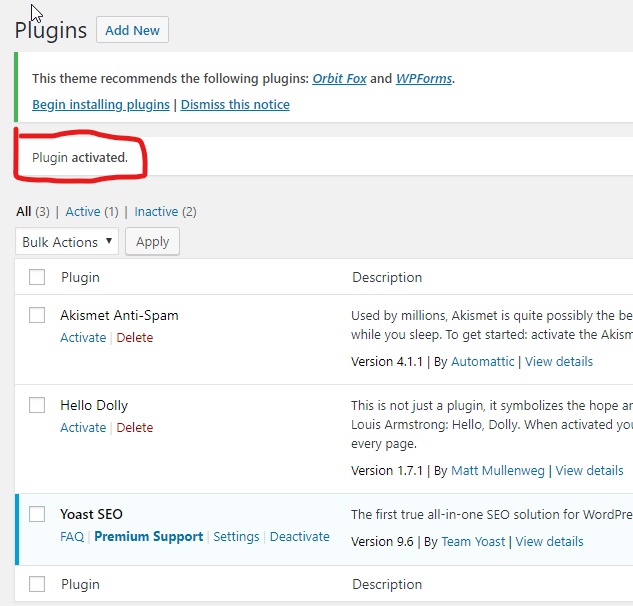Open the Orbit Fox plugin link
633x606 pixels.
pos(340,78)
